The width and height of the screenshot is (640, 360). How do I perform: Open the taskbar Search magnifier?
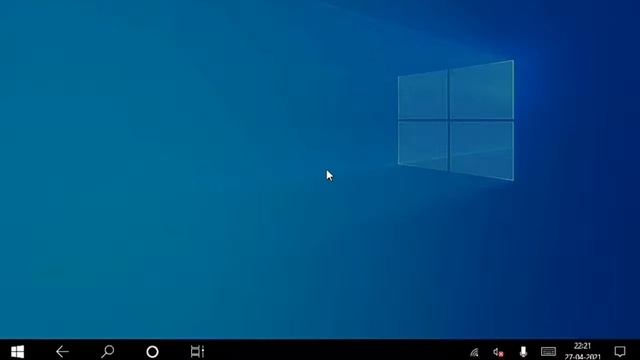(107, 351)
